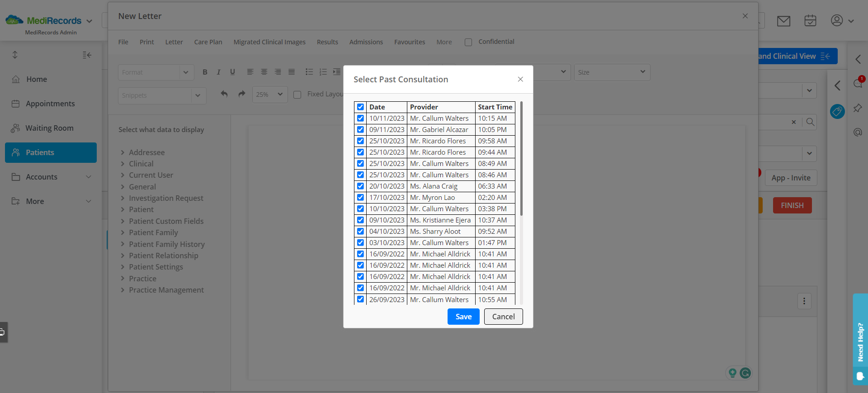Open the 25% zoom dropdown
Screen dimensions: 868x393
(269, 95)
